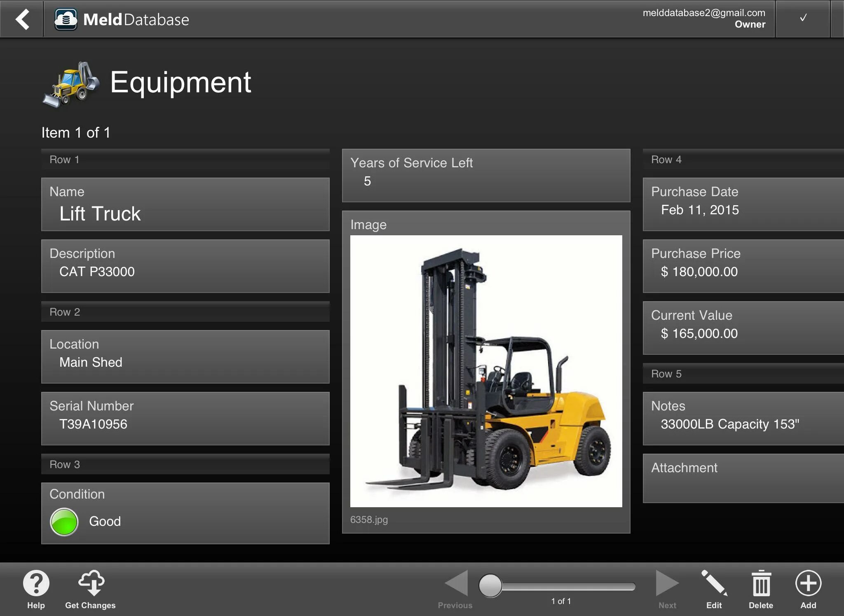Viewport: 844px width, 616px height.
Task: Click the Get Changes cloud icon
Action: tap(91, 583)
